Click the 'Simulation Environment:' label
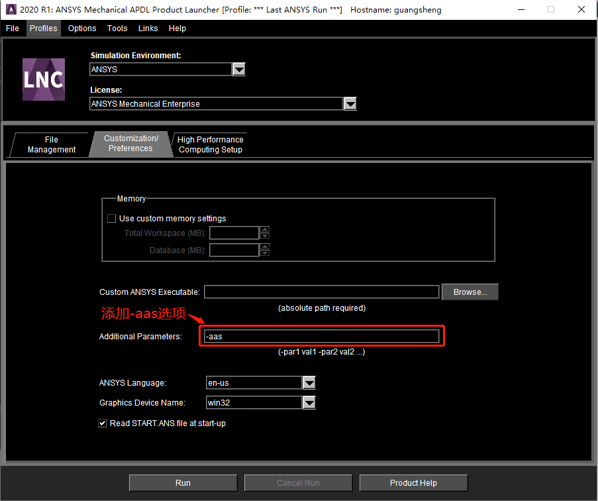This screenshot has width=598, height=501. (136, 55)
